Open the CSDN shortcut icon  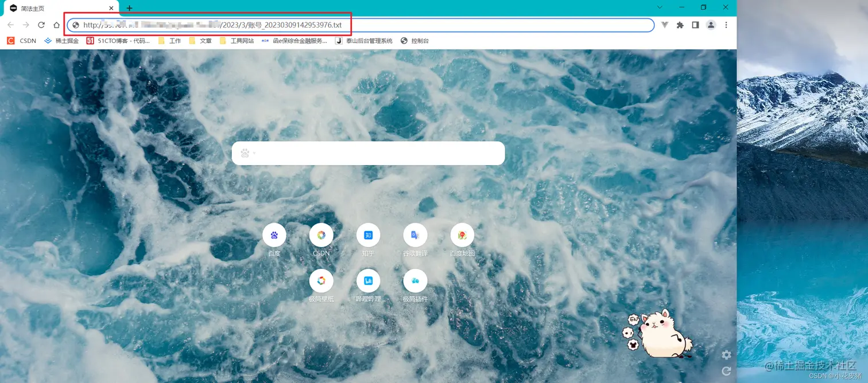pyautogui.click(x=321, y=235)
